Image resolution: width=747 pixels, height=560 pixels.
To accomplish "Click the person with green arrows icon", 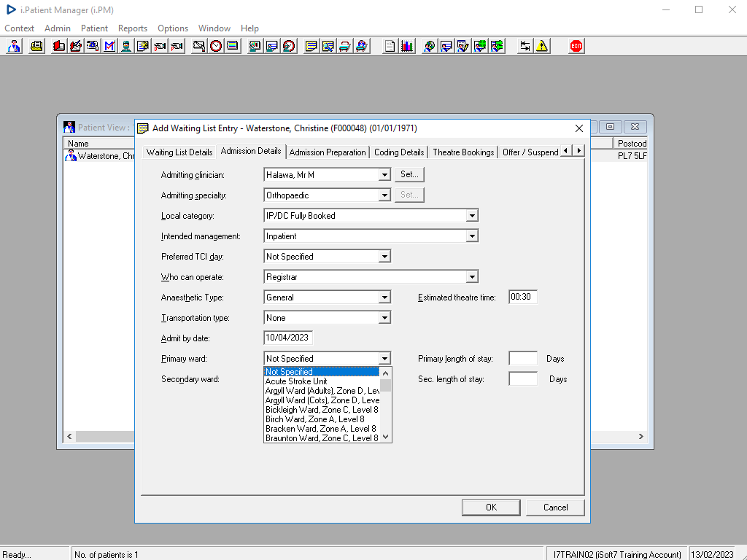I will click(x=497, y=46).
